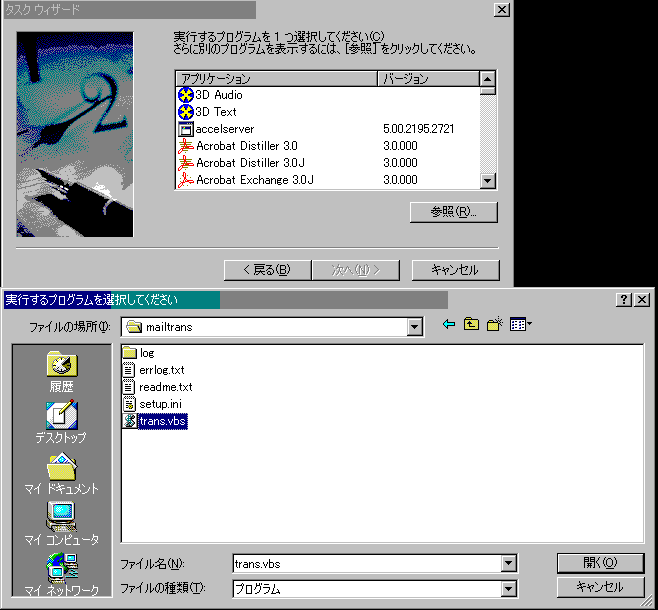Click the アプリケーション column header

click(x=277, y=79)
